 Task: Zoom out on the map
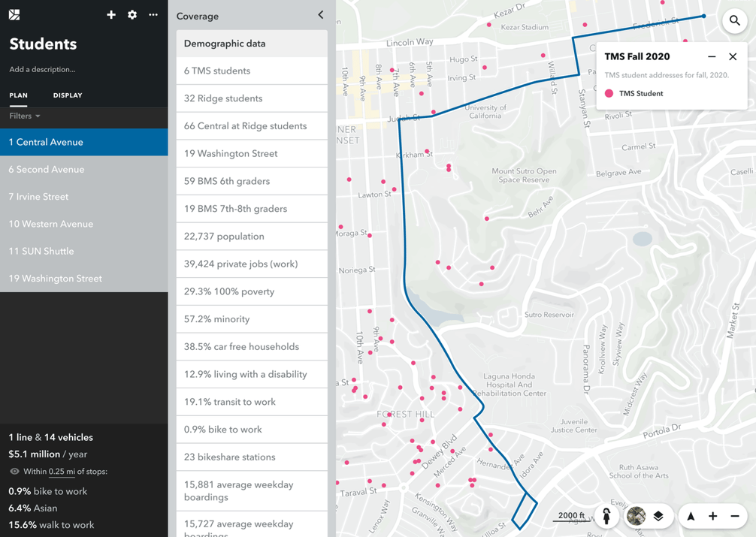735,516
